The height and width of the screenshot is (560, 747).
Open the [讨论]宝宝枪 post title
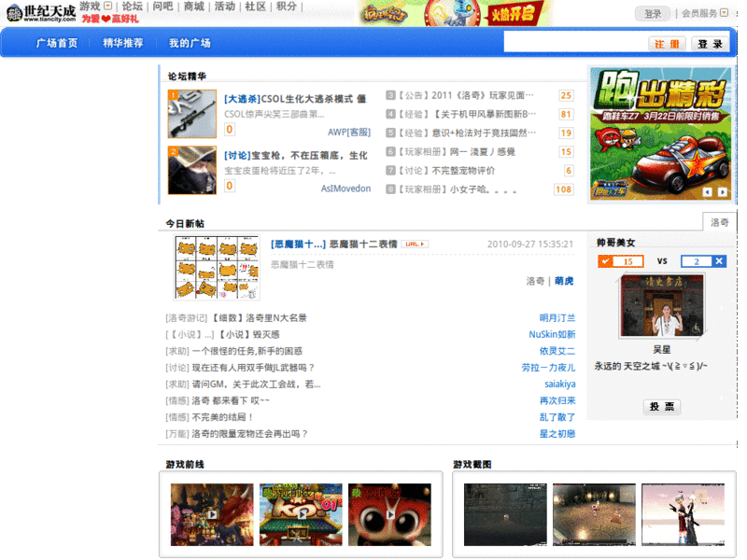(295, 156)
